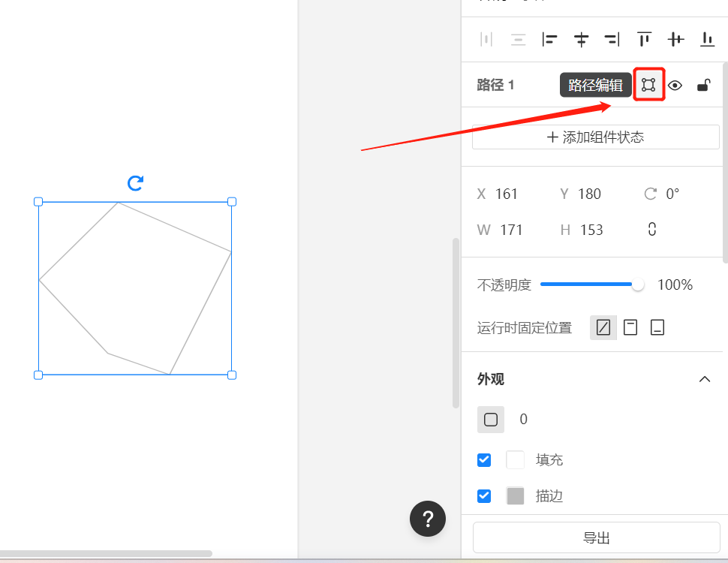Open the 描边 stroke color swatch
Viewport: 728px width, 563px height.
(515, 496)
